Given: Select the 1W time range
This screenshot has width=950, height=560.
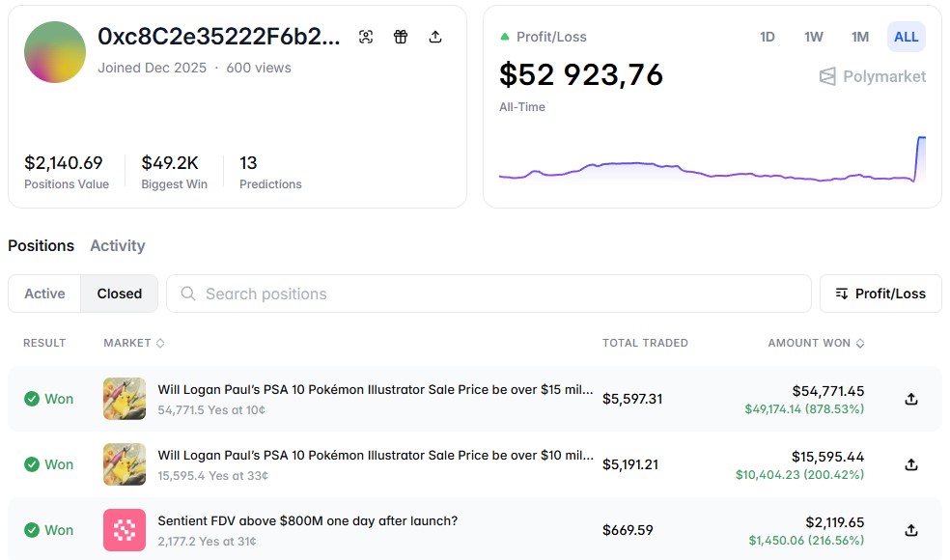Looking at the screenshot, I should pos(814,37).
